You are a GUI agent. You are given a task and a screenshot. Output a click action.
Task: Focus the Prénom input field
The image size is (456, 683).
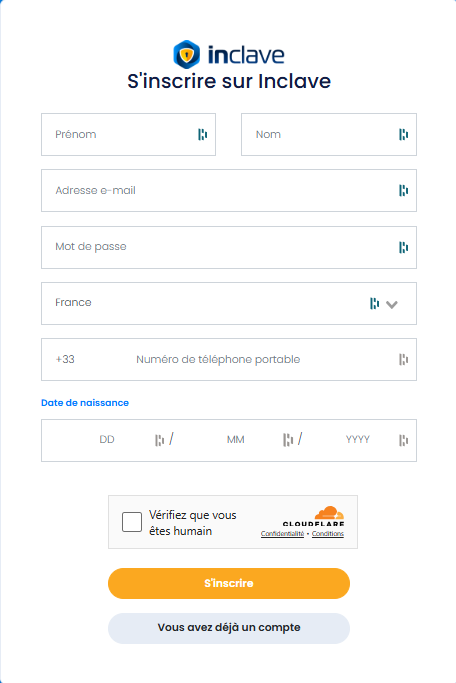pyautogui.click(x=128, y=135)
